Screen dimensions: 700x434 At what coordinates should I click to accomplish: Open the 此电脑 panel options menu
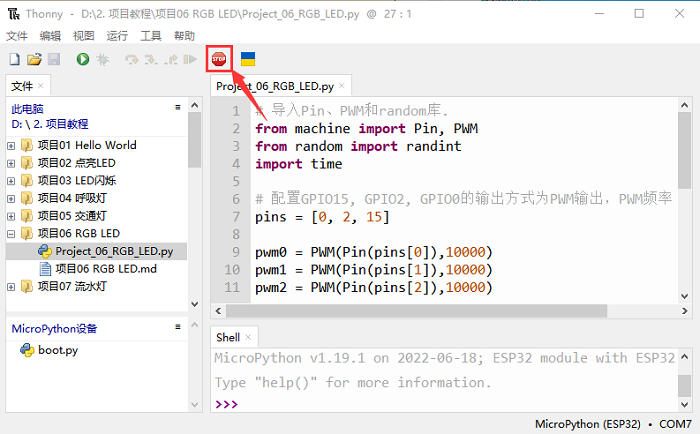click(177, 106)
